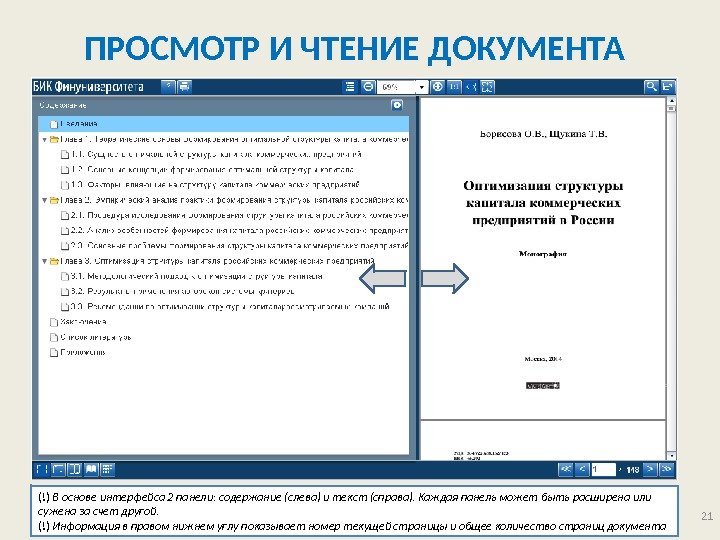Collapse the Глава 2 tree node
Image resolution: width=720 pixels, height=540 pixels.
click(x=44, y=200)
